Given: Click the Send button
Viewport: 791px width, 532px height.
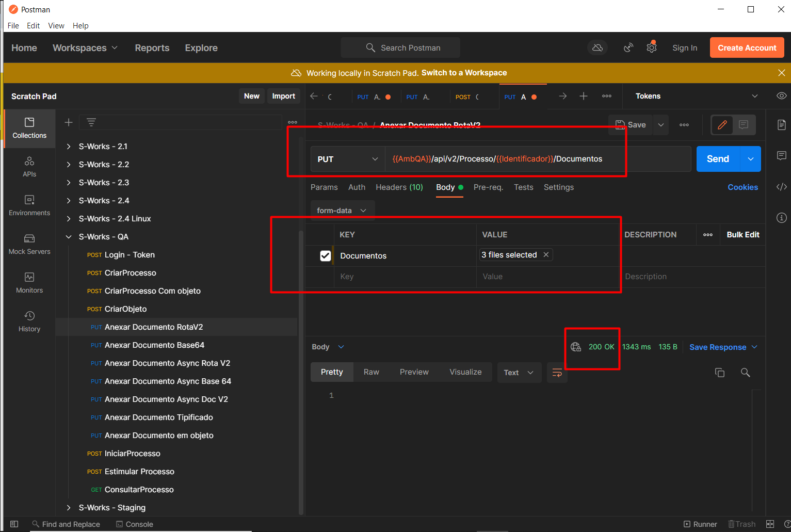Looking at the screenshot, I should tap(718, 159).
